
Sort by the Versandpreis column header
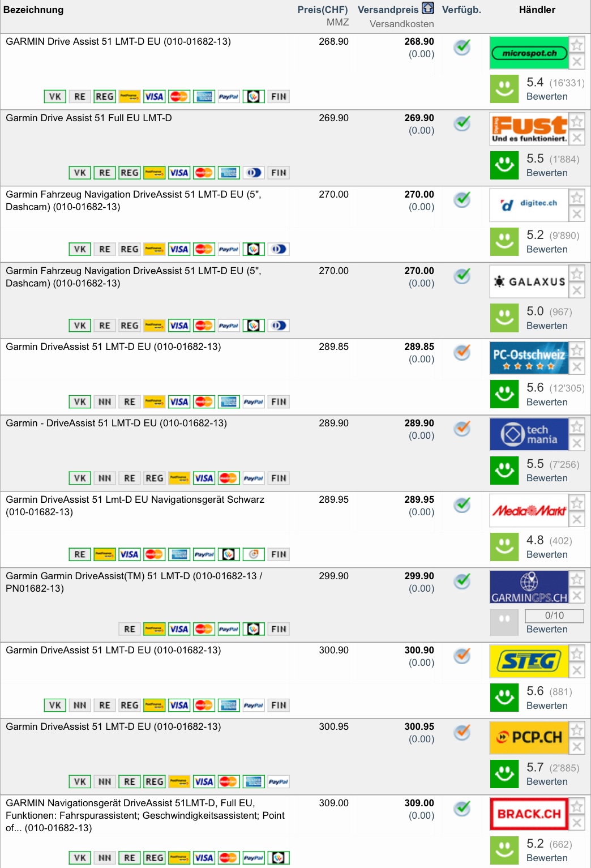tap(388, 10)
